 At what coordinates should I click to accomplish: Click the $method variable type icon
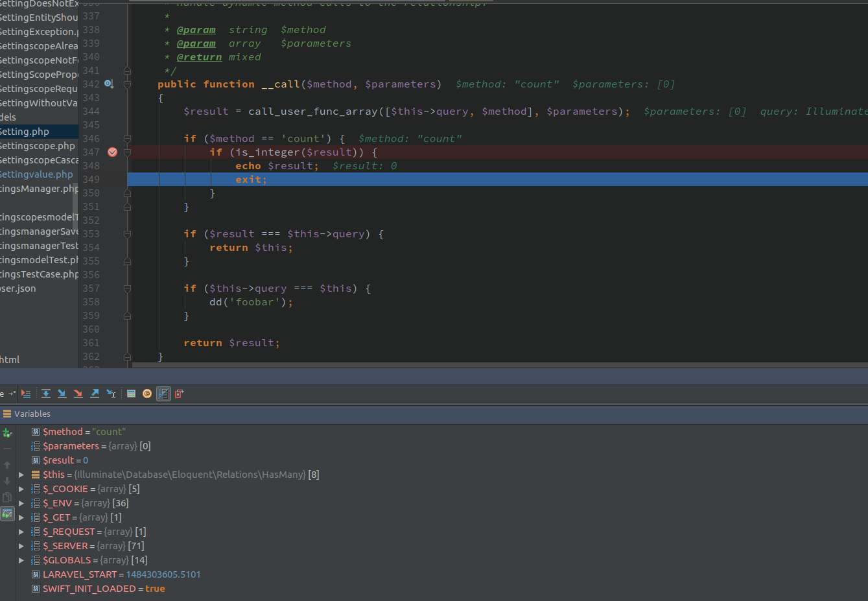[36, 432]
